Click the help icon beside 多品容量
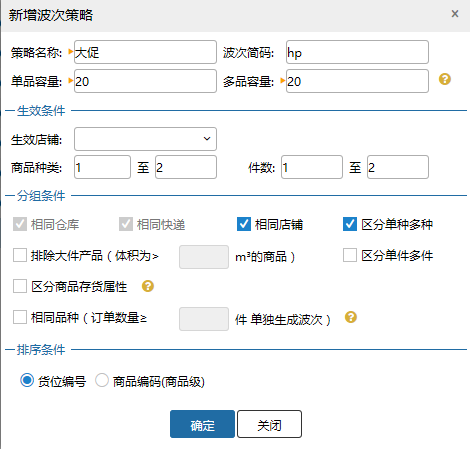 [445, 79]
